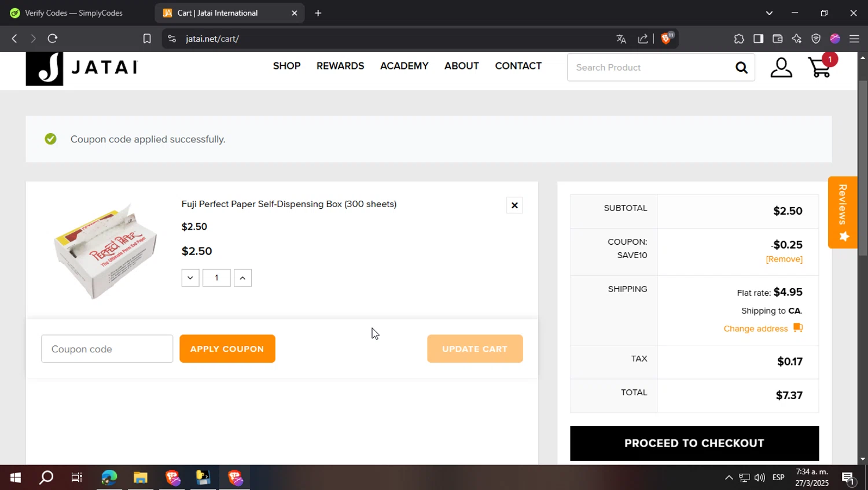Remove the SAVE10 coupon
Viewport: 868px width, 490px height.
[x=784, y=259]
